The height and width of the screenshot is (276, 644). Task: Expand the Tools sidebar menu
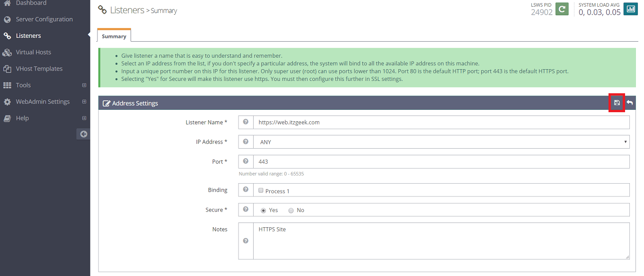84,85
